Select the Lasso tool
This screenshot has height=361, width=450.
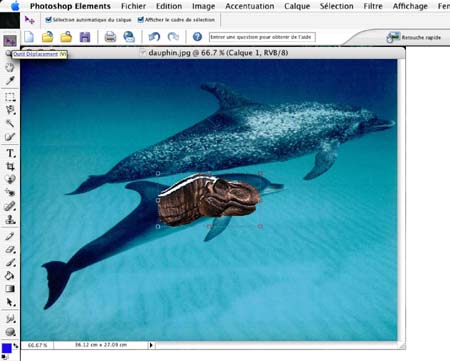(10, 110)
